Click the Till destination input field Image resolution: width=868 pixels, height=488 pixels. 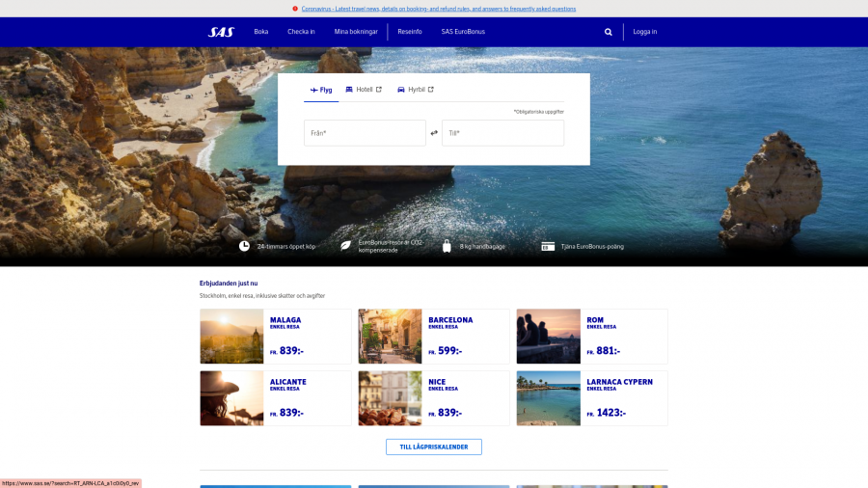coord(502,133)
